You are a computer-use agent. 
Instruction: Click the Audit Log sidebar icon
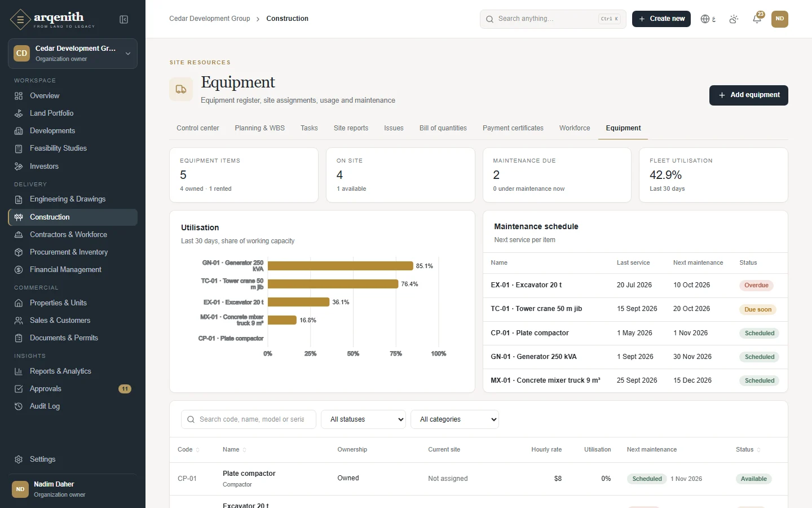(x=19, y=406)
